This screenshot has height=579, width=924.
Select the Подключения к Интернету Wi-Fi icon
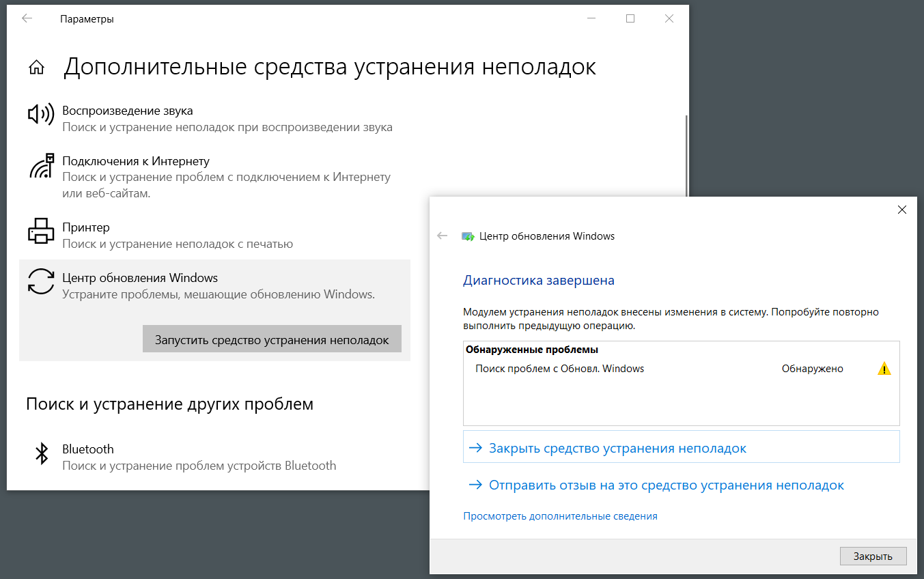[x=40, y=166]
